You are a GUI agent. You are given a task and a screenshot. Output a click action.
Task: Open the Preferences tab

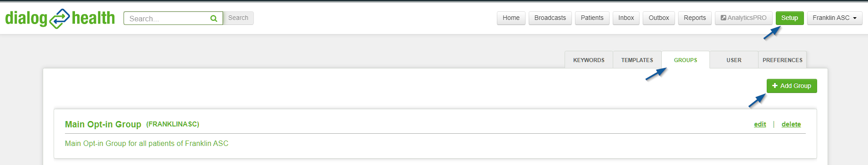coord(782,60)
